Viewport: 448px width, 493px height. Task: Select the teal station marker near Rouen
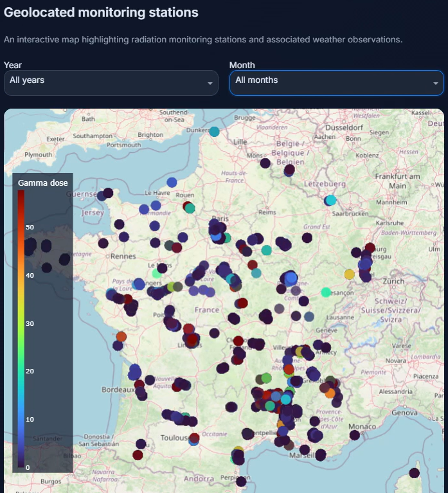pos(190,208)
